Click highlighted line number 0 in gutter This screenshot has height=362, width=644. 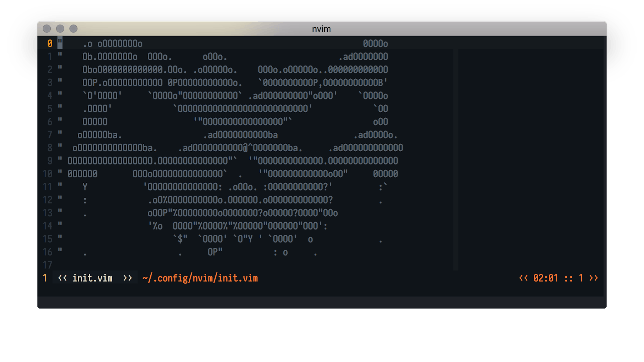point(50,43)
